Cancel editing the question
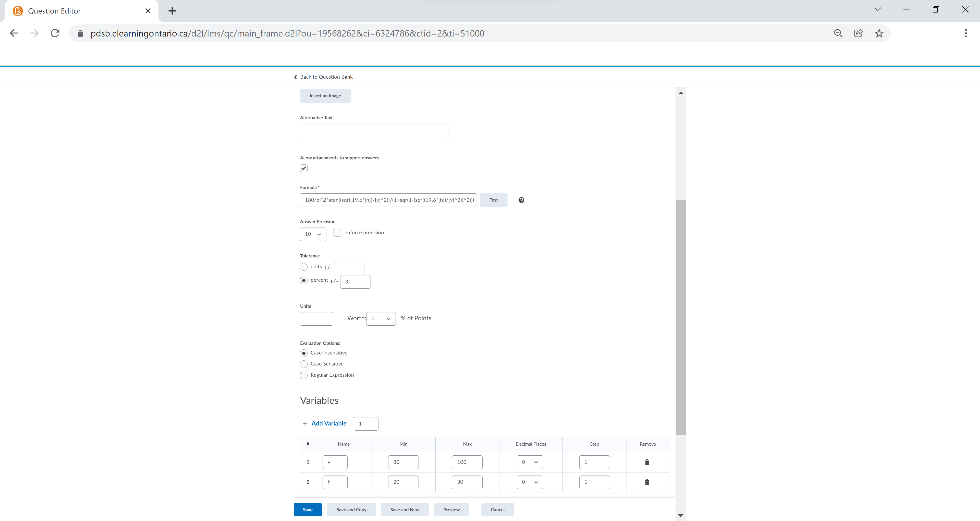Viewport: 980px width, 521px height. [498, 510]
